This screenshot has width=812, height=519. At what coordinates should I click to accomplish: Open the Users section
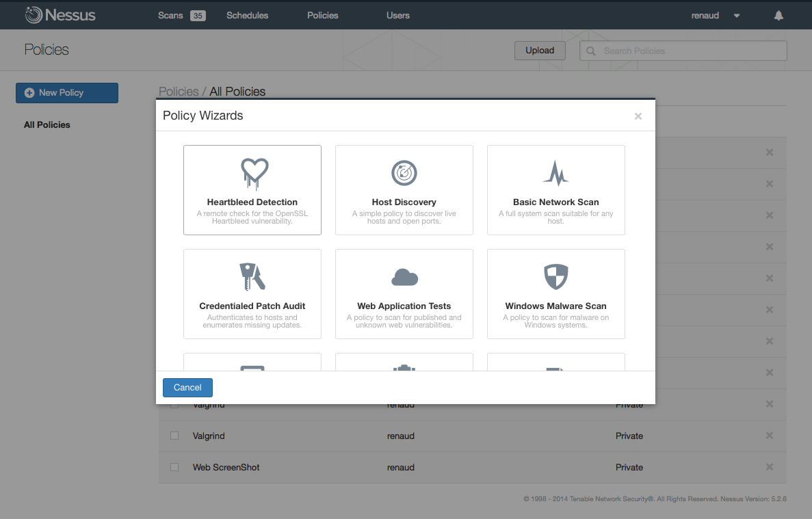[x=397, y=16]
